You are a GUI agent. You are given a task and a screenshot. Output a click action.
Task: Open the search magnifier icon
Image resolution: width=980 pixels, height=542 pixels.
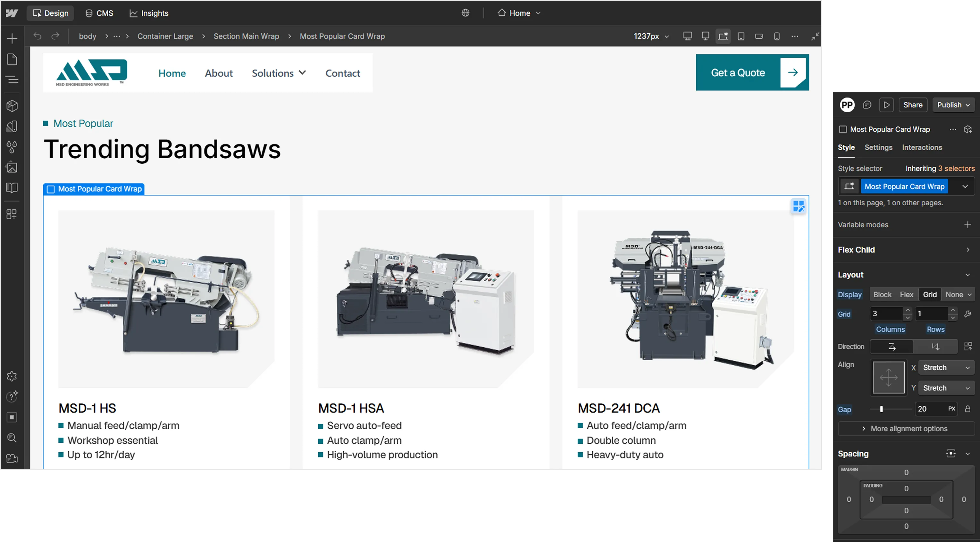tap(12, 438)
